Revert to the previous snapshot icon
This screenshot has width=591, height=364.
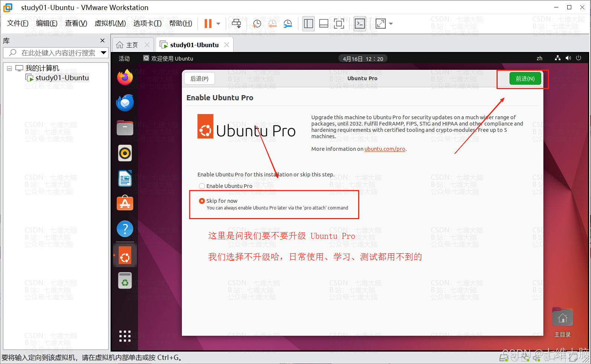point(272,24)
